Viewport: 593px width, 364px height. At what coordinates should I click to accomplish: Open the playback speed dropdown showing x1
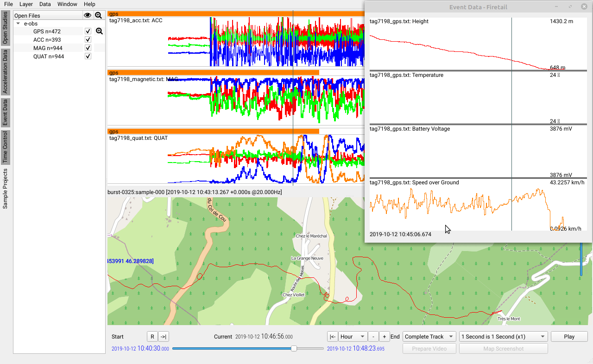point(503,336)
